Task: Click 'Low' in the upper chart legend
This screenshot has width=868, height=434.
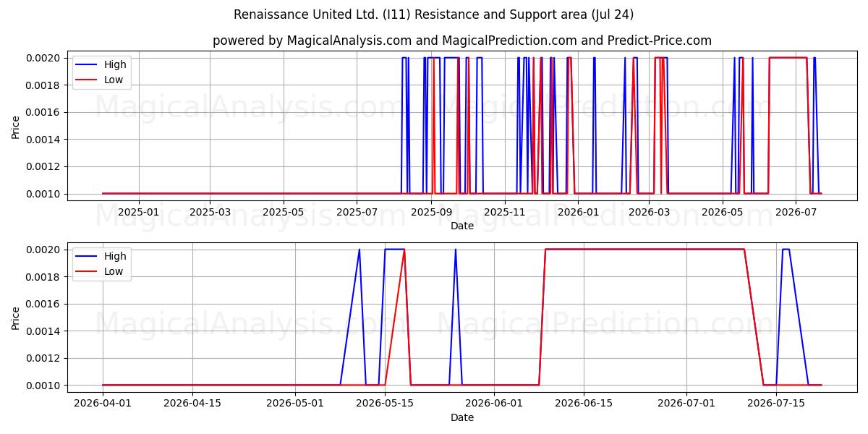Action: tap(114, 80)
